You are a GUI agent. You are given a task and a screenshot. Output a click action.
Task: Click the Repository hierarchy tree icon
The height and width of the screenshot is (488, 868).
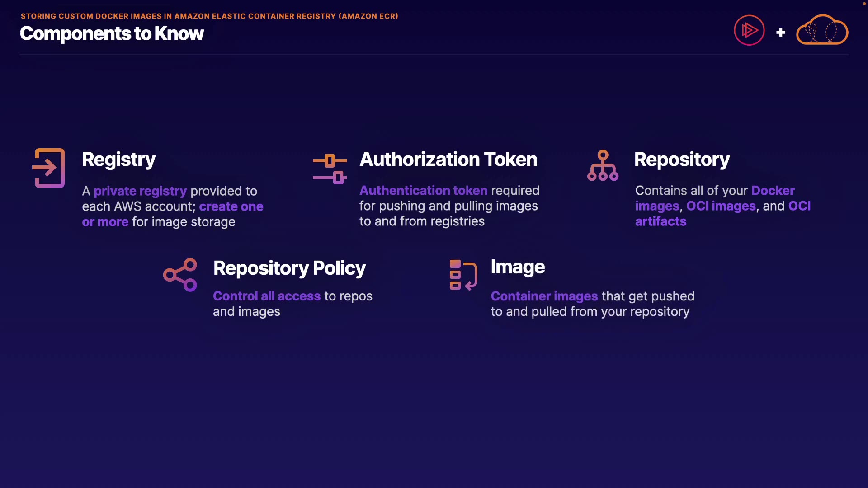tap(603, 166)
